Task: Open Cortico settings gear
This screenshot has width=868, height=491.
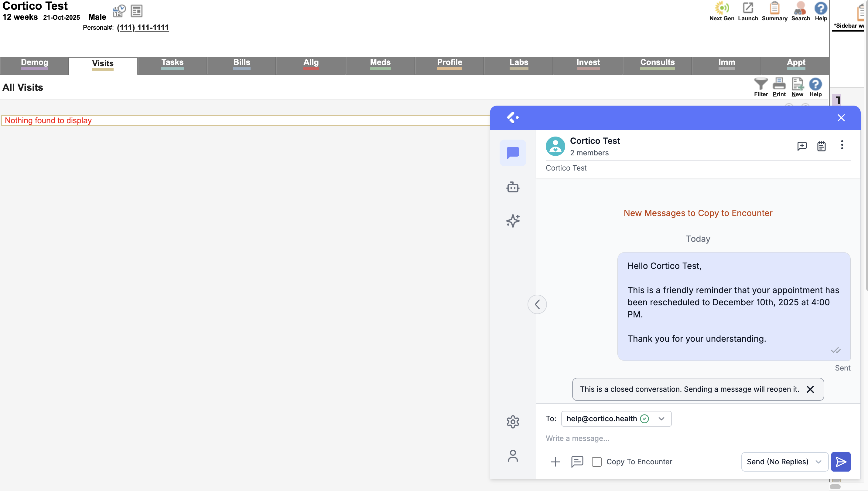Action: click(x=513, y=422)
